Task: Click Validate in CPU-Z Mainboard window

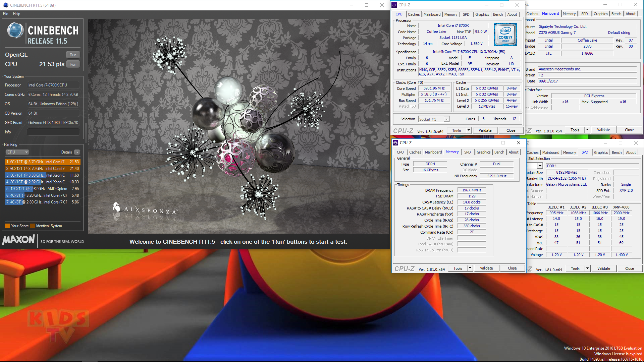Action: click(x=603, y=130)
